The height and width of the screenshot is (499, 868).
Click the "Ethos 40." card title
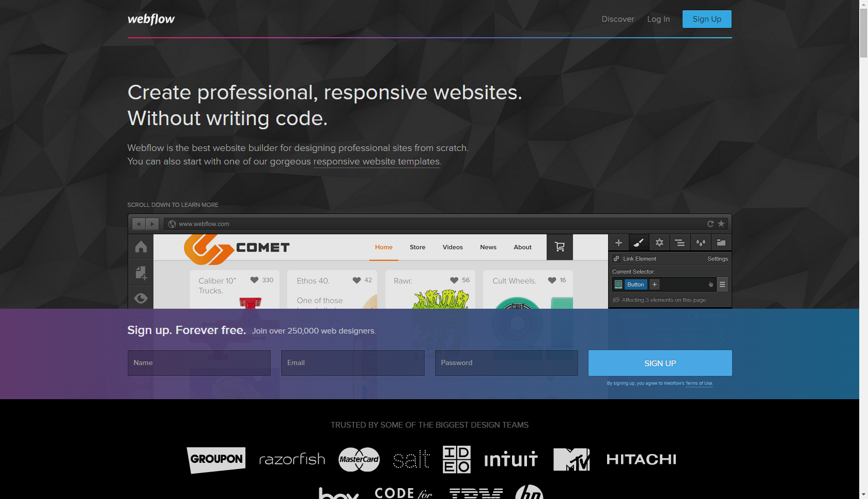[313, 281]
